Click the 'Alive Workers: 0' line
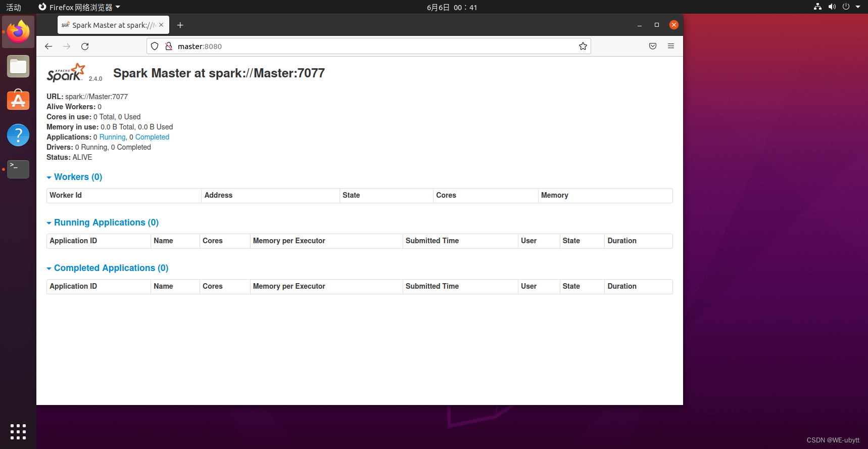Viewport: 868px width, 449px height. 74,107
